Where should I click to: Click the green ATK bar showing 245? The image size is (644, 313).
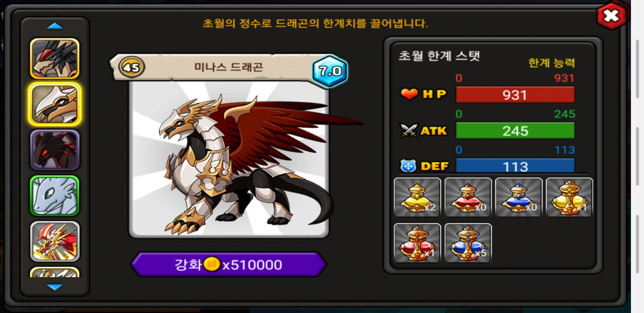click(x=515, y=130)
